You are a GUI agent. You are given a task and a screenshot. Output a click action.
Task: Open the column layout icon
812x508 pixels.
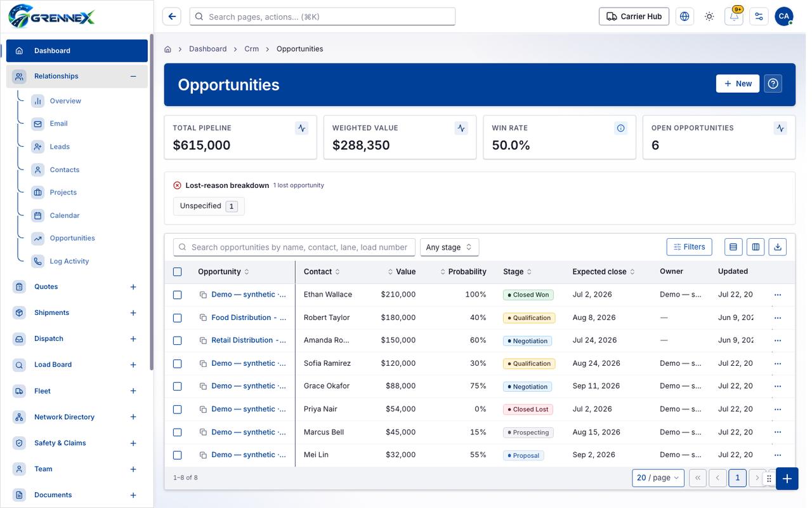(x=756, y=247)
